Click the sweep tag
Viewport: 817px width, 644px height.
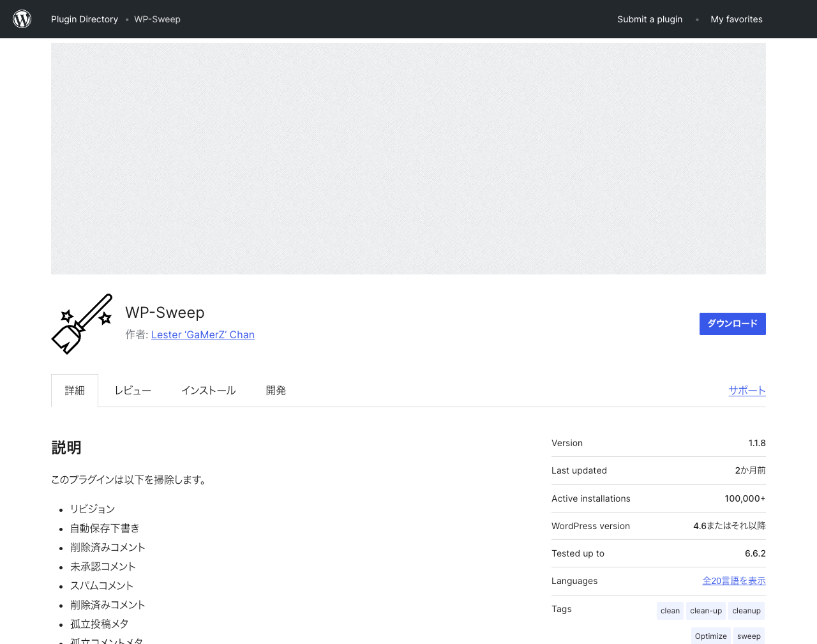click(x=749, y=636)
